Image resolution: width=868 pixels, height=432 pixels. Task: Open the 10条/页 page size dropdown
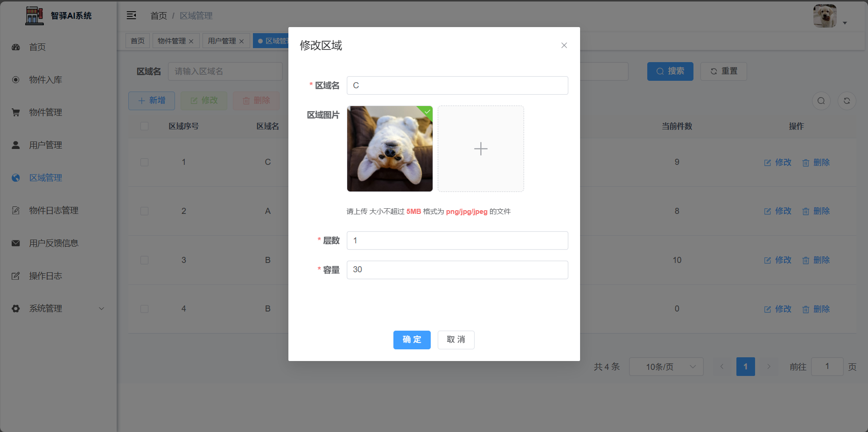(666, 367)
